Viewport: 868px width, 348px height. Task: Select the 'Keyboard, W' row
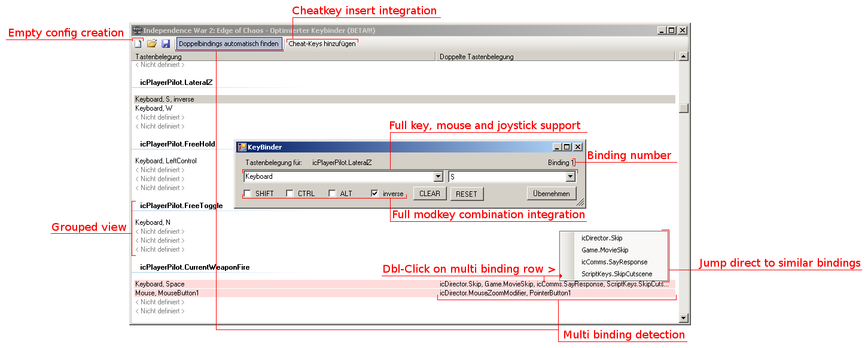[404, 108]
